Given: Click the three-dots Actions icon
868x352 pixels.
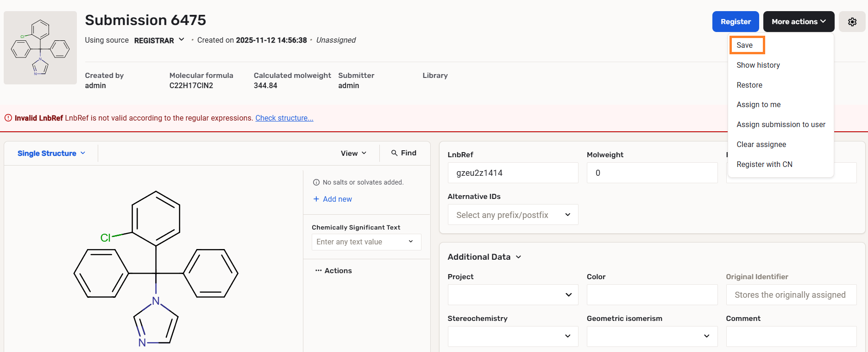Looking at the screenshot, I should coord(318,270).
